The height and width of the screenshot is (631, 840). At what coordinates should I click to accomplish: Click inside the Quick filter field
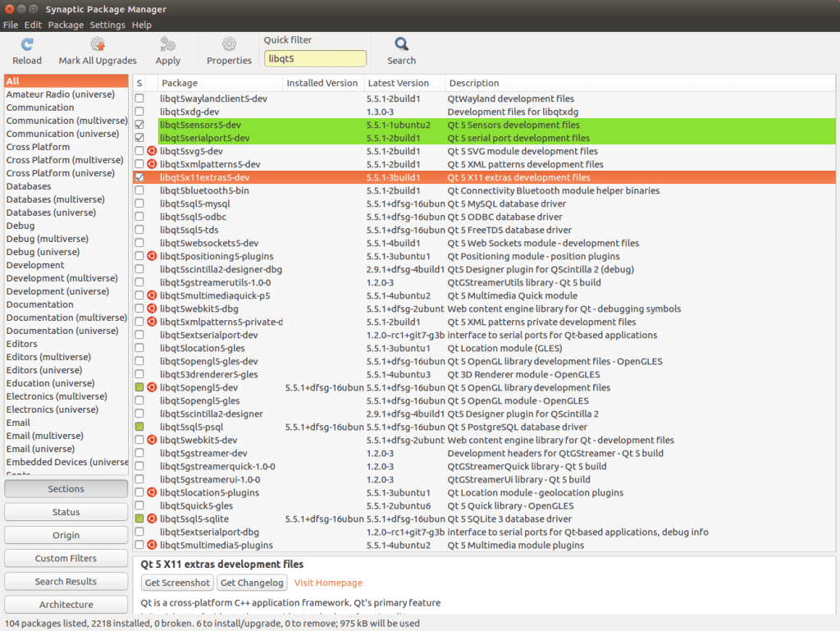coord(315,58)
